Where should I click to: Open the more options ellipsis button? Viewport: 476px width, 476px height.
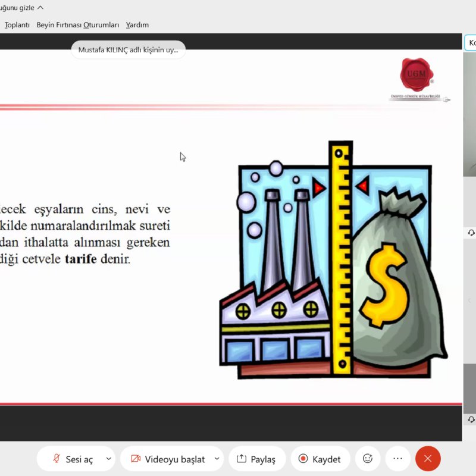click(397, 459)
